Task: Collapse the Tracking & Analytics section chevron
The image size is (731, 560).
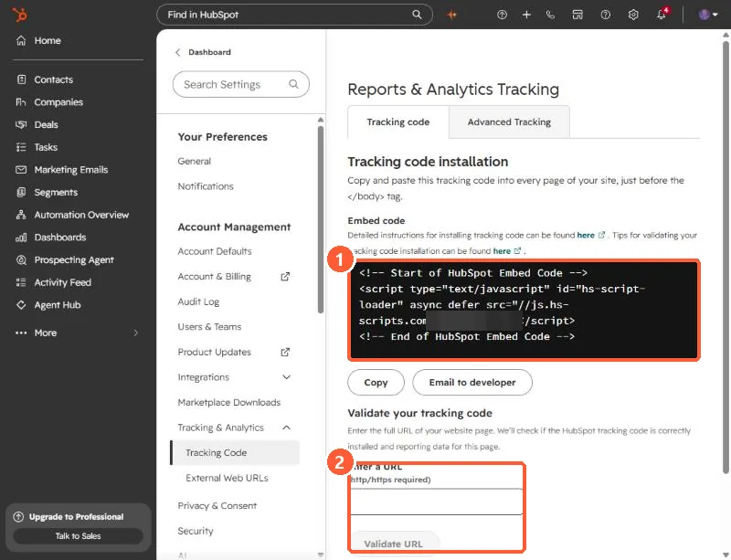Action: pos(286,428)
